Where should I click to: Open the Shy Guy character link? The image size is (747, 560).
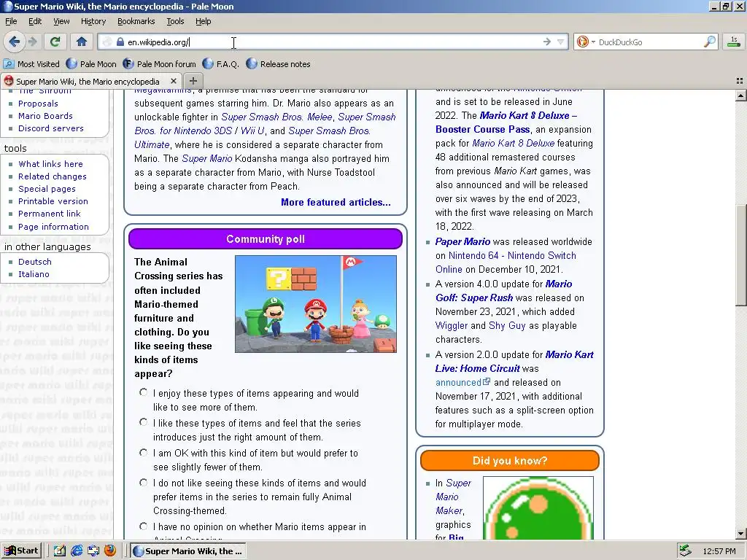coord(507,325)
